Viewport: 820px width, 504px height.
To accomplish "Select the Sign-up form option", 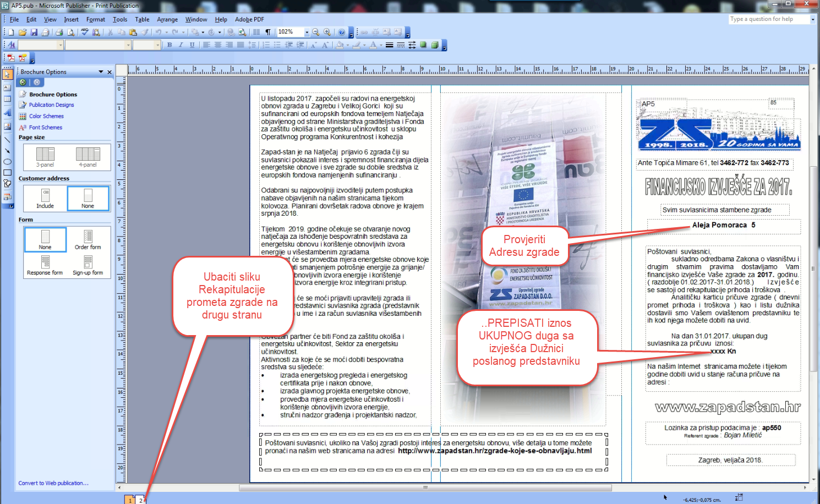I will (88, 265).
